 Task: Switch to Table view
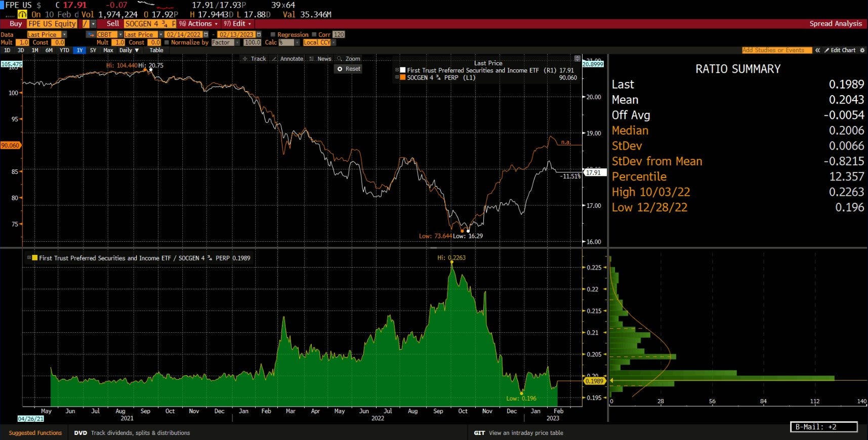[x=156, y=50]
